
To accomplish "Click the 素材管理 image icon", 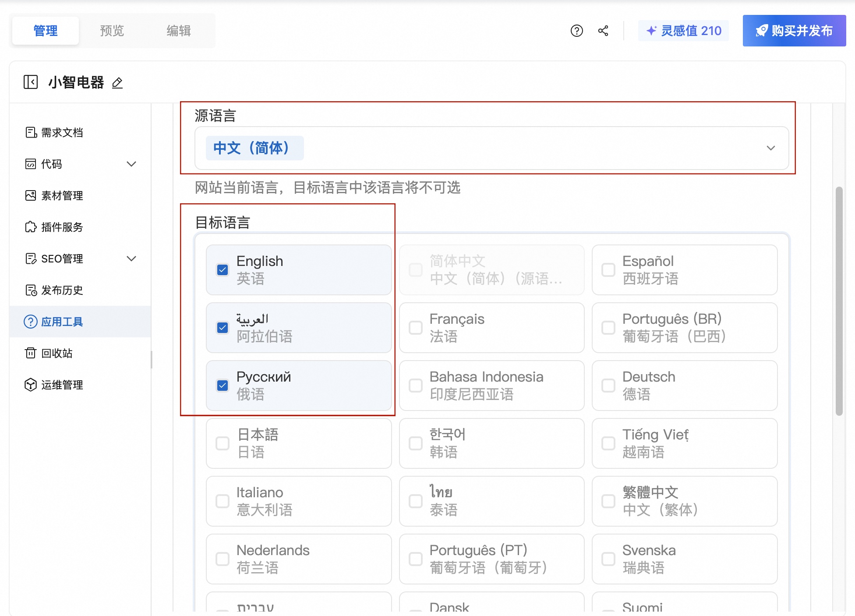I will tap(31, 195).
